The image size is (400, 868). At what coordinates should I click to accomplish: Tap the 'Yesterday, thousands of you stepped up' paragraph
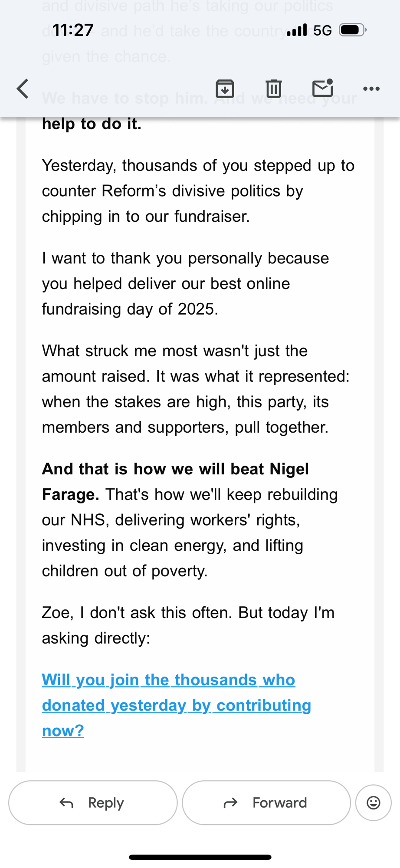[x=198, y=191]
